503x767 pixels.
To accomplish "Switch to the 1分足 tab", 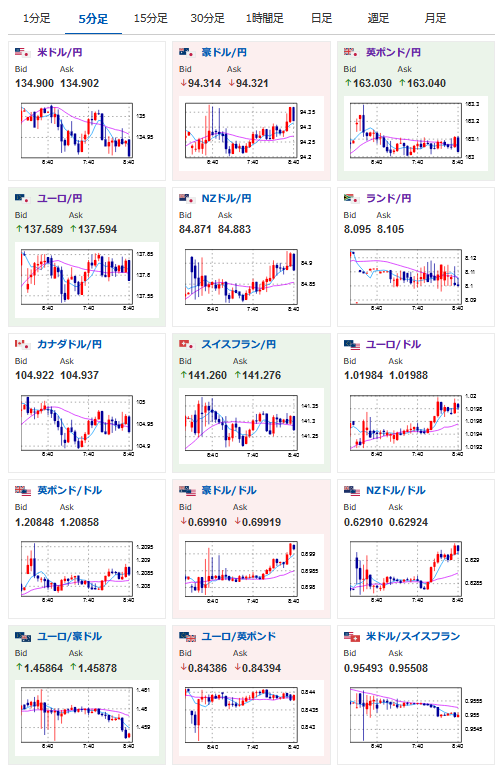I will [x=37, y=19].
